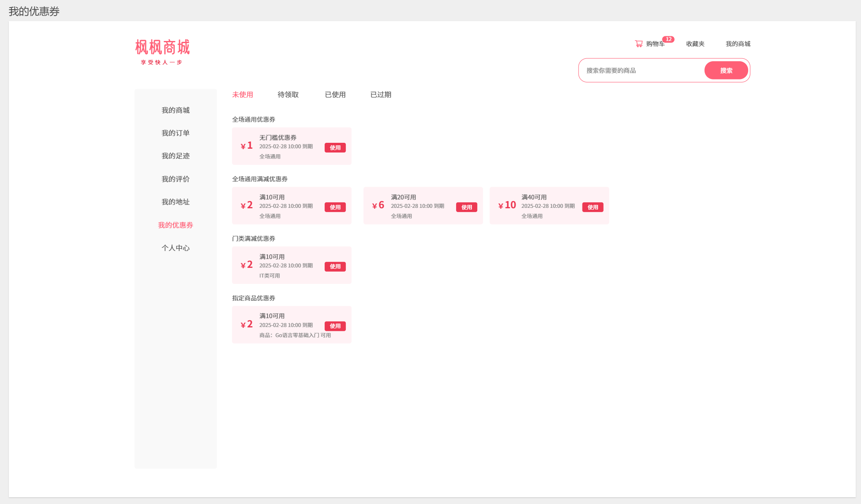The image size is (861, 504).
Task: Switch to the 待领取 tab
Action: tap(288, 95)
